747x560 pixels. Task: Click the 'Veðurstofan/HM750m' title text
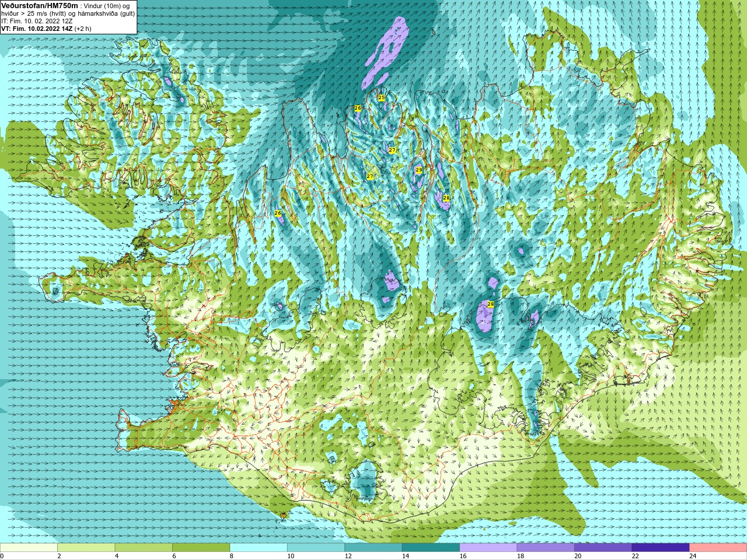pyautogui.click(x=40, y=6)
